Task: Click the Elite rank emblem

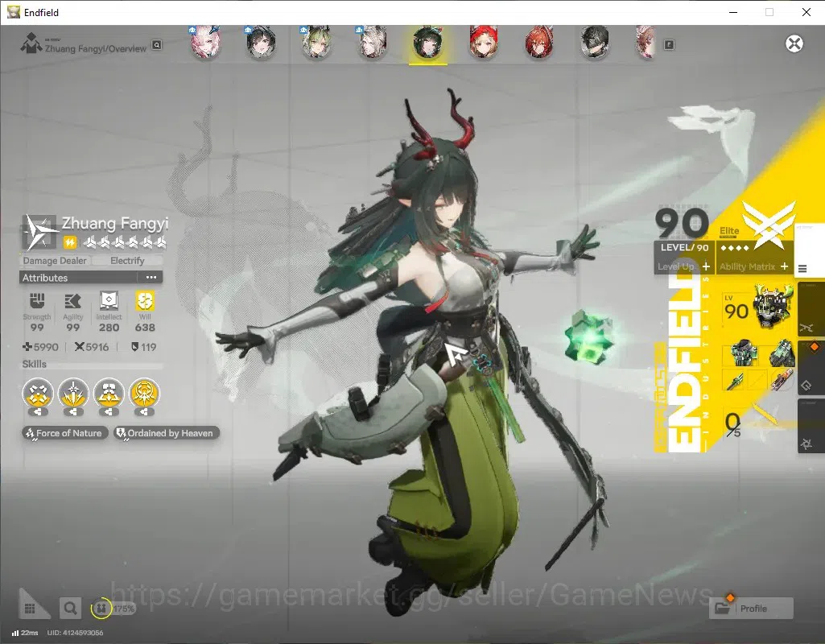Action: (768, 225)
